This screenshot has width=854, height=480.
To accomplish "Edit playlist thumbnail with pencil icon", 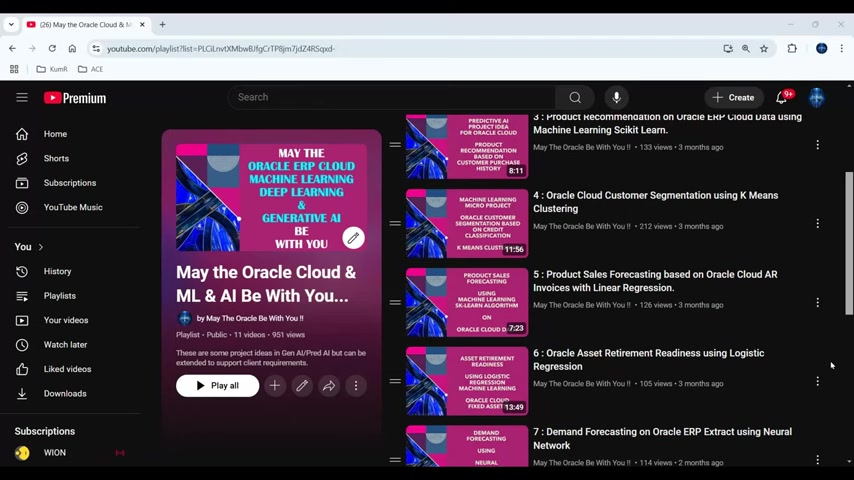I will point(353,238).
